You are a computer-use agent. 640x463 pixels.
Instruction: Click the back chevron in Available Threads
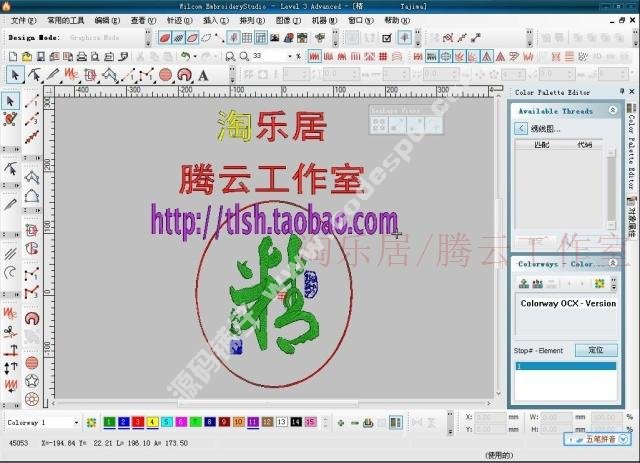click(x=521, y=129)
